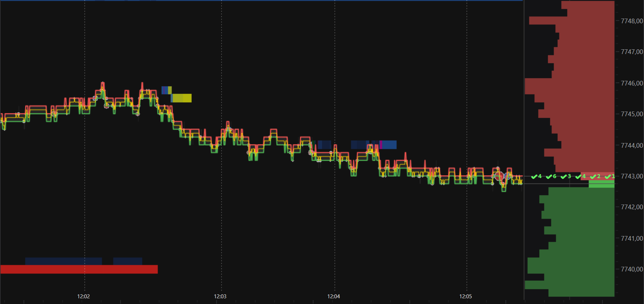Select the 7747,00 price axis label
Screen dimensions: 644x304
632,52
